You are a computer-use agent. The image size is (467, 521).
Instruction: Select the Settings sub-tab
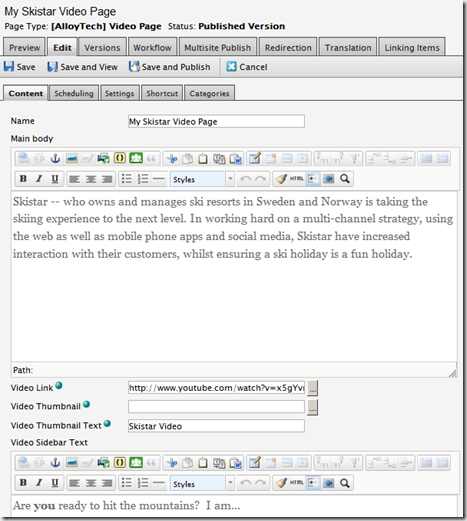119,93
